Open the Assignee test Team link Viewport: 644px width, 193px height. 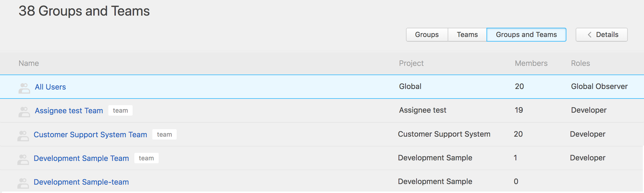[69, 111]
